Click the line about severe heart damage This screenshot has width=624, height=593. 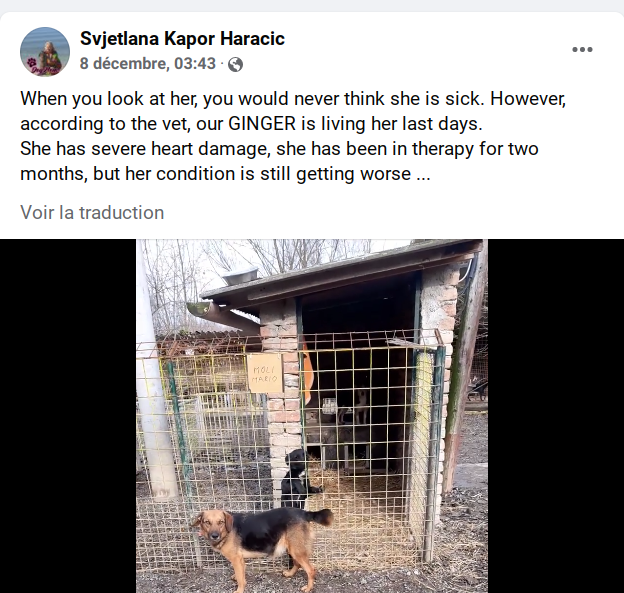click(x=279, y=149)
